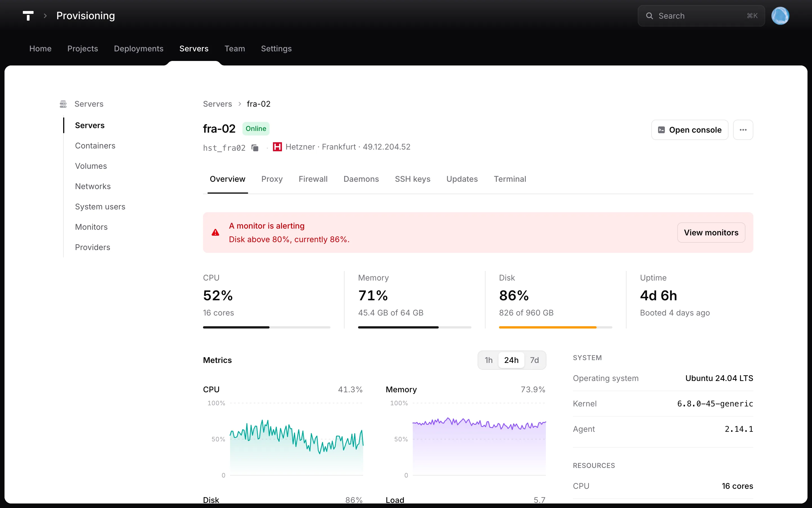Click the 16 cores resources value

pyautogui.click(x=737, y=486)
